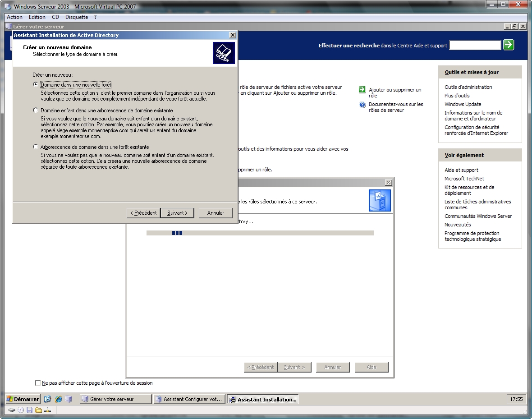
Task: Click 'Ajouter ou supprimer un rôle' link
Action: (395, 93)
